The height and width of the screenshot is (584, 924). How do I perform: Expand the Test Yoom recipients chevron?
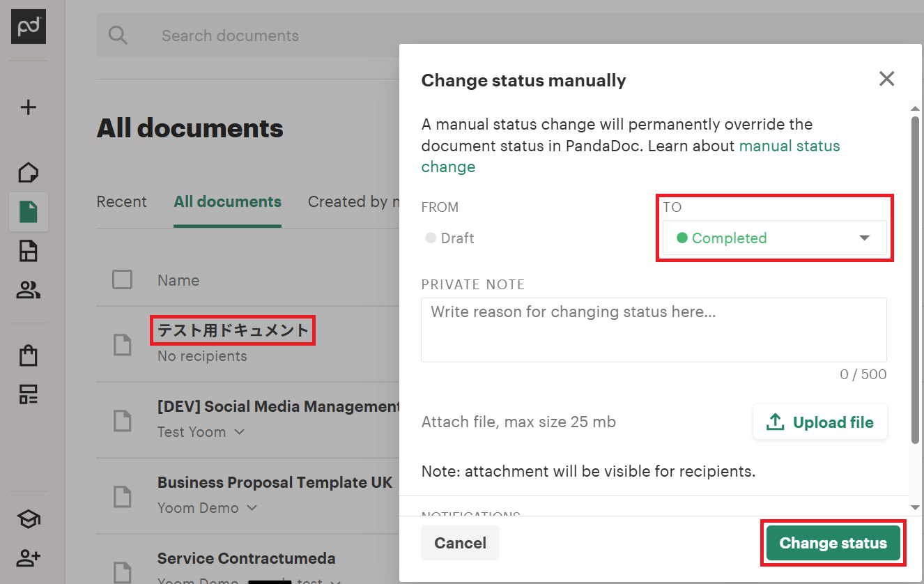(240, 432)
